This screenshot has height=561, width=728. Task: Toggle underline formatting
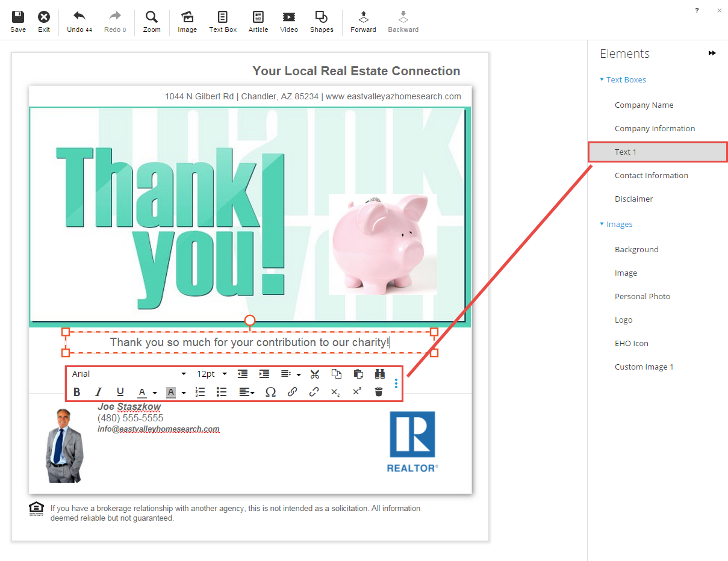coord(120,392)
